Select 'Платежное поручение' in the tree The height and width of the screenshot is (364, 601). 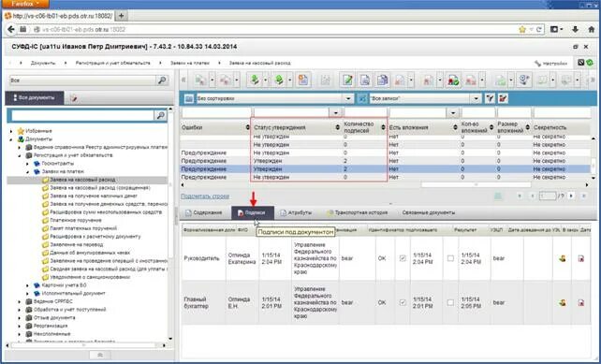point(76,220)
